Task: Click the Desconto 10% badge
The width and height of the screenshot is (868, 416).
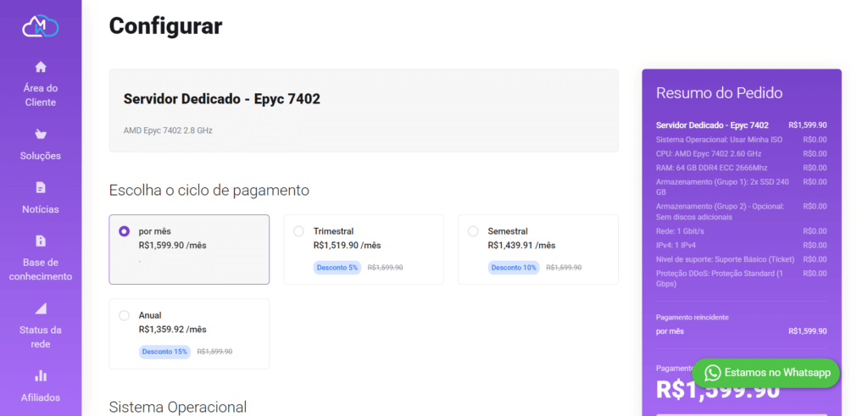Action: click(x=514, y=268)
